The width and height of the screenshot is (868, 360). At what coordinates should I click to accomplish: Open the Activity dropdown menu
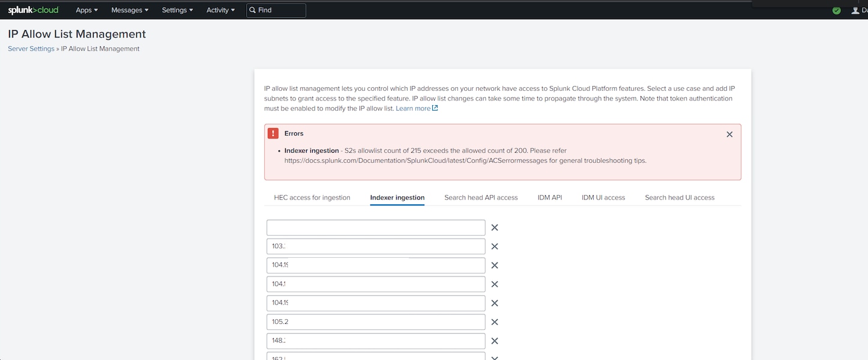pos(221,10)
